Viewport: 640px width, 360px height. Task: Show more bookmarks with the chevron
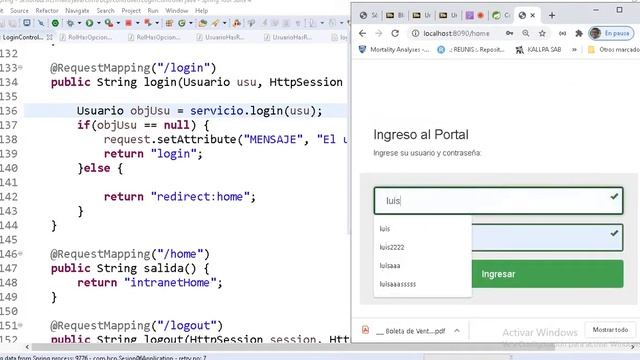tap(574, 50)
